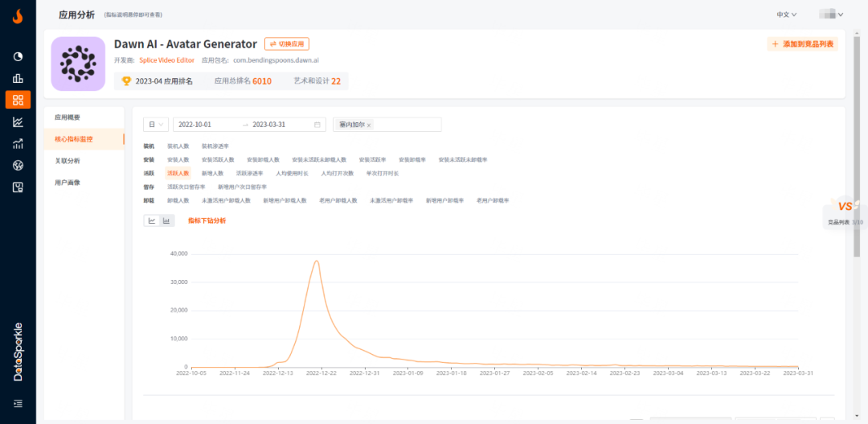Image resolution: width=868 pixels, height=424 pixels.
Task: Switch to line chart view
Action: pyautogui.click(x=151, y=220)
